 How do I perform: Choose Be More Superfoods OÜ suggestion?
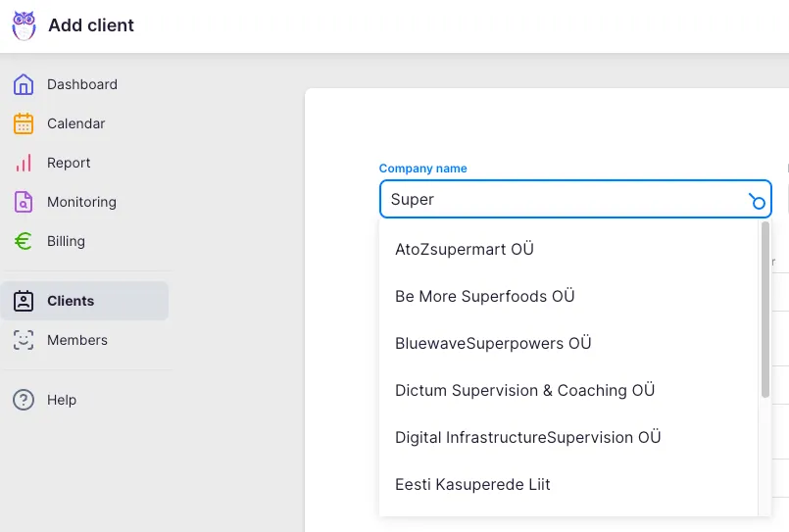(484, 296)
